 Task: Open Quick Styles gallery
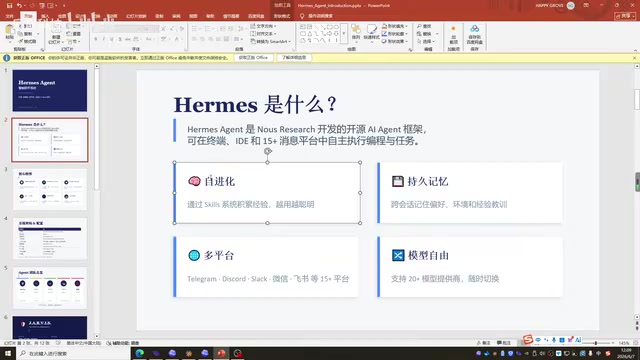[371, 33]
